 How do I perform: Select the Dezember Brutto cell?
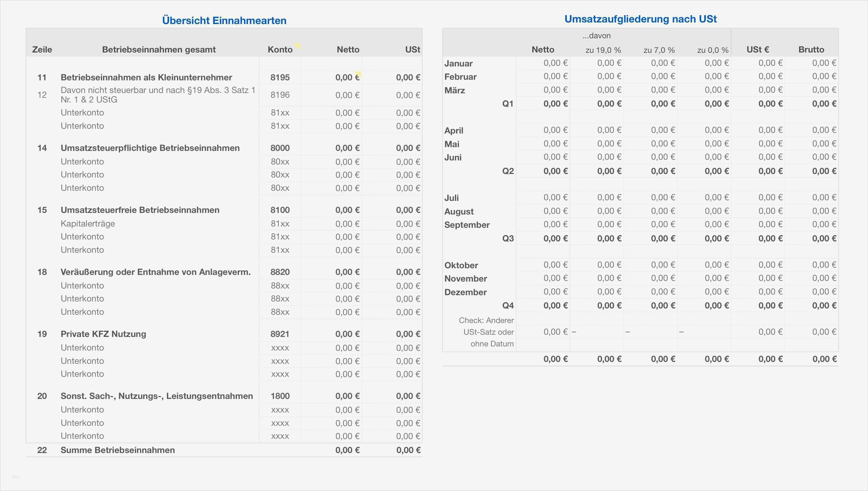[x=824, y=292]
